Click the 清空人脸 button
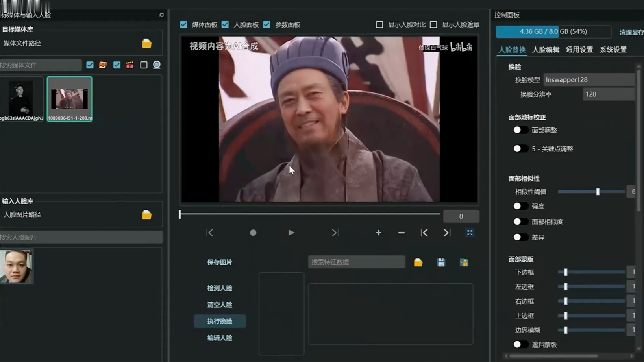Screen dimensions: 644x362 tap(220, 305)
